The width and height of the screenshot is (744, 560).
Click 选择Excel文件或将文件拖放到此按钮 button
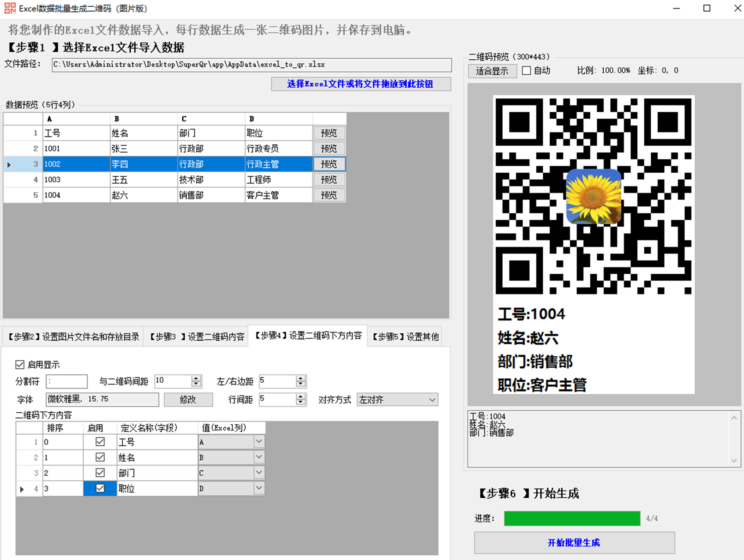click(361, 84)
